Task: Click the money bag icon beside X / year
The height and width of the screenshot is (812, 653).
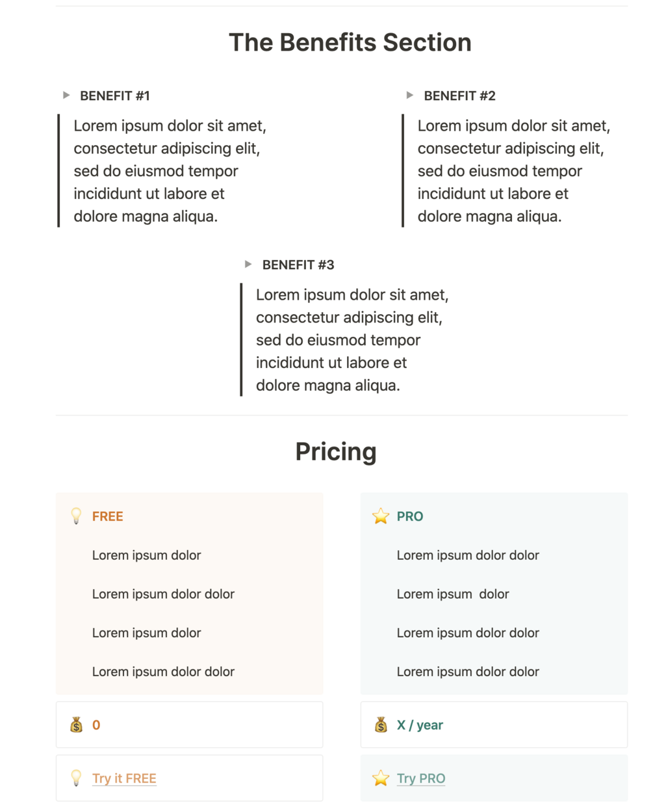Action: 381,725
